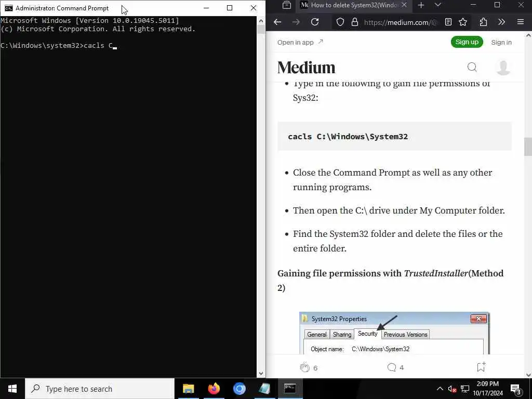Open Command Prompt title bar system icon

(x=8, y=8)
